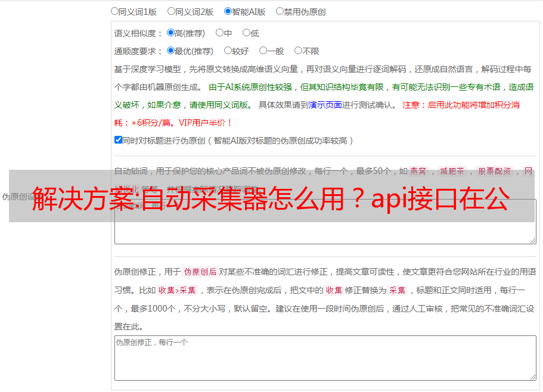Set 通顺度要求 to 一般
The width and height of the screenshot is (543, 392).
coord(263,51)
